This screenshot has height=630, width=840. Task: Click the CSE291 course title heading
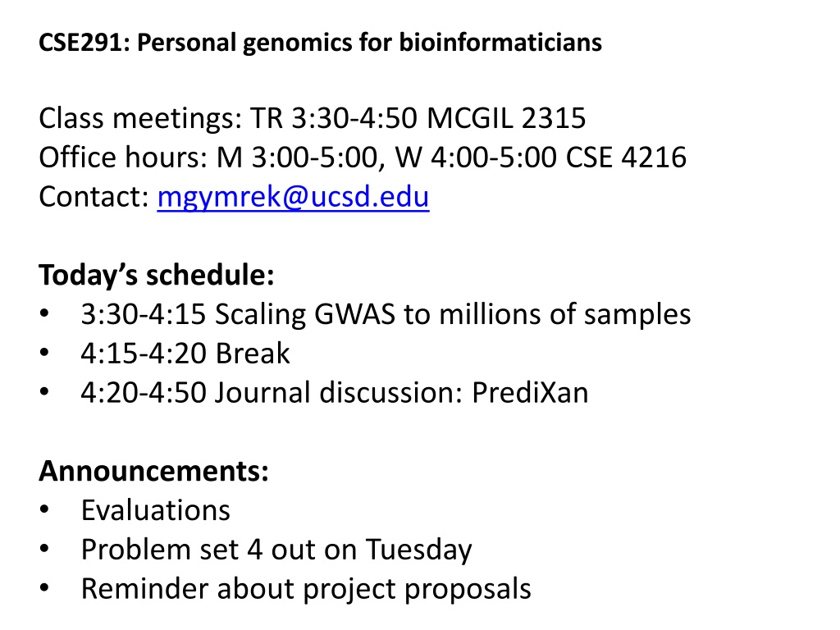[x=321, y=43]
